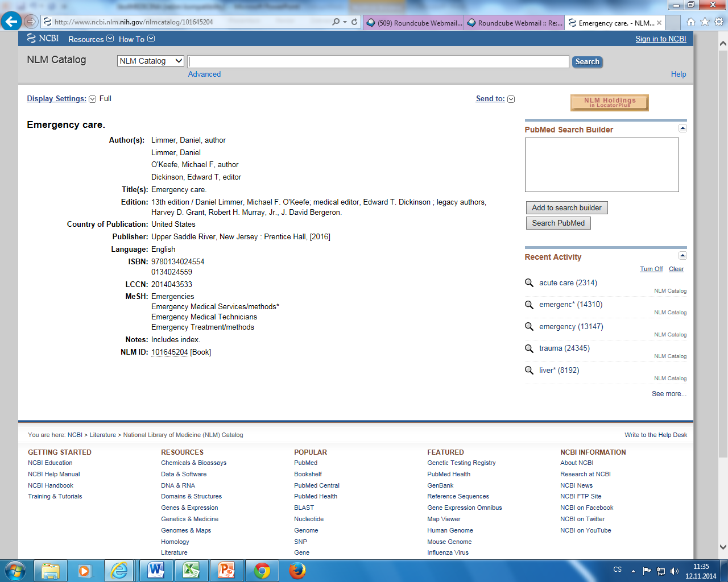Open the Help link
The width and height of the screenshot is (728, 582).
[x=679, y=74]
